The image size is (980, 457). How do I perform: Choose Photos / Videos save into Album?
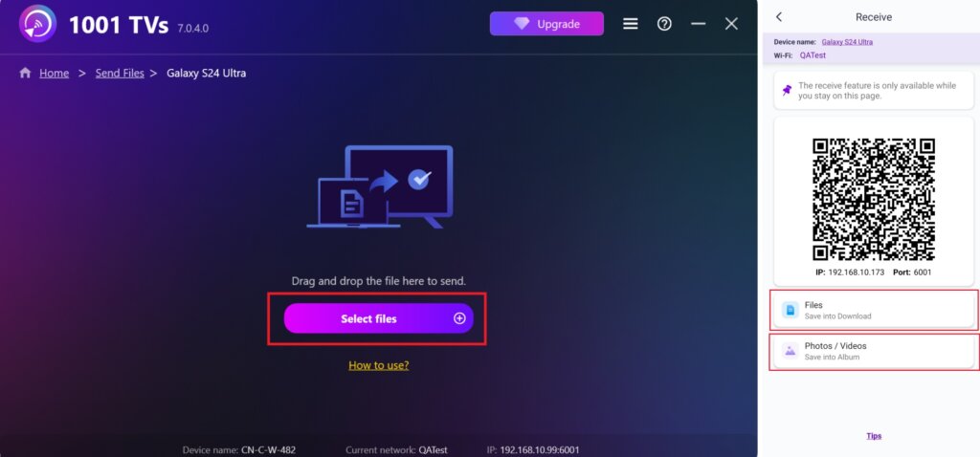[x=873, y=351]
